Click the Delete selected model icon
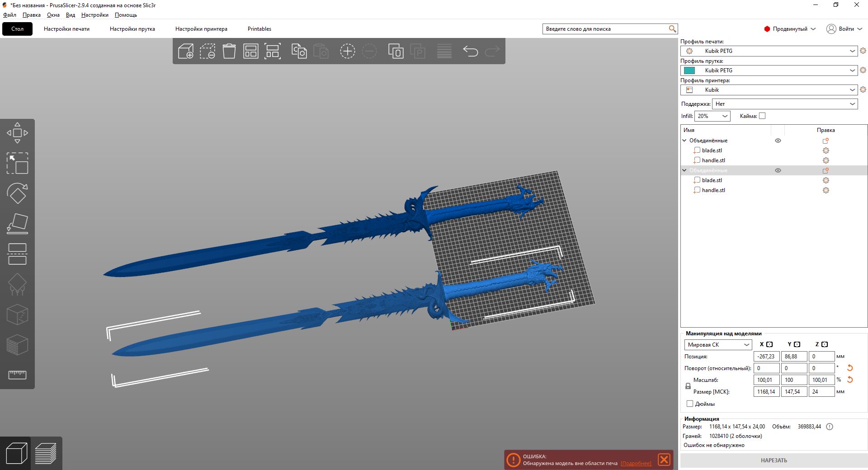Screen dimensions: 868x470 pyautogui.click(x=208, y=51)
